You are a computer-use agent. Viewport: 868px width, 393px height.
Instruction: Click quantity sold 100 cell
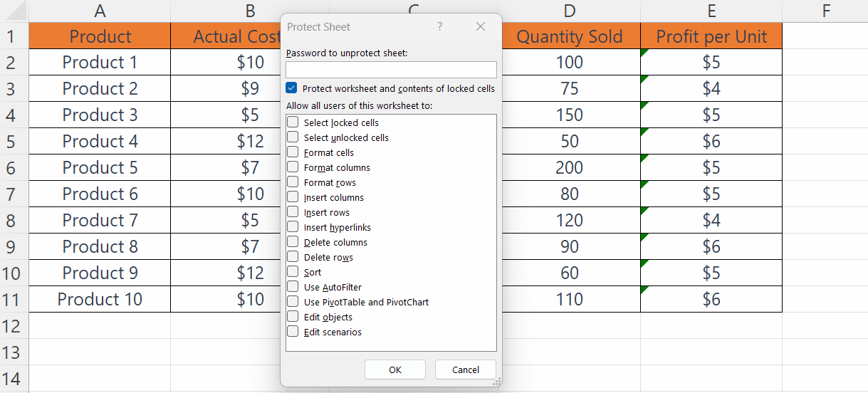(571, 63)
